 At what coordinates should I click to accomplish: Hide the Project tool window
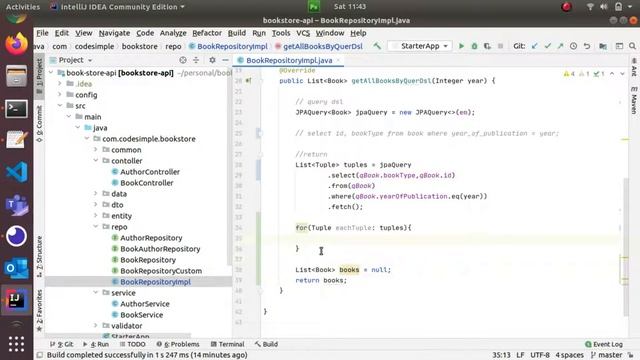225,60
